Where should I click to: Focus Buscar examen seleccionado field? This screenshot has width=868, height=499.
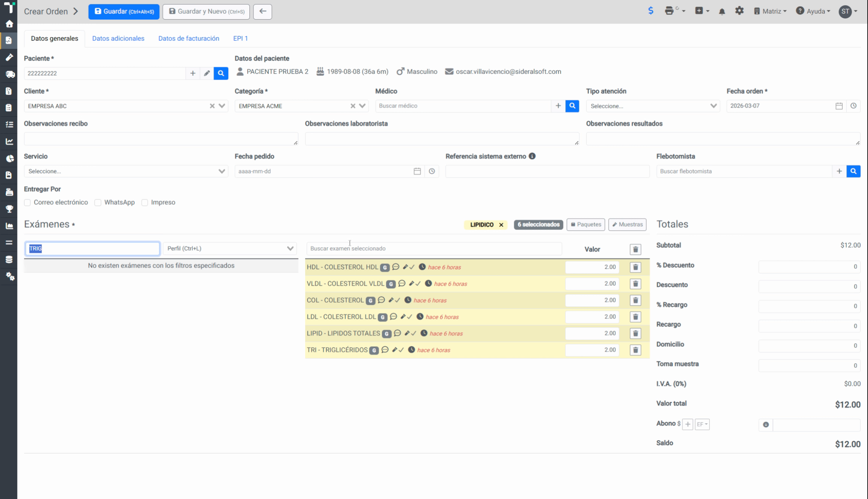434,248
